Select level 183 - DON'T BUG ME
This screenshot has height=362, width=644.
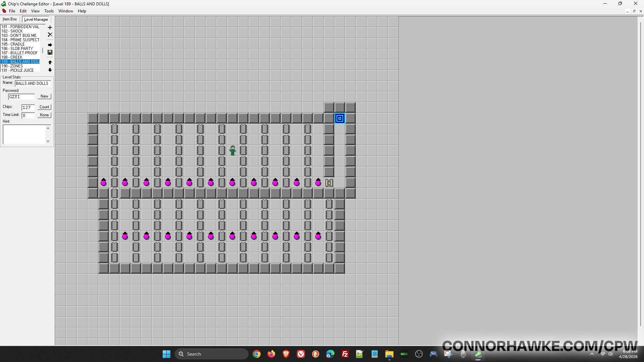pyautogui.click(x=20, y=36)
